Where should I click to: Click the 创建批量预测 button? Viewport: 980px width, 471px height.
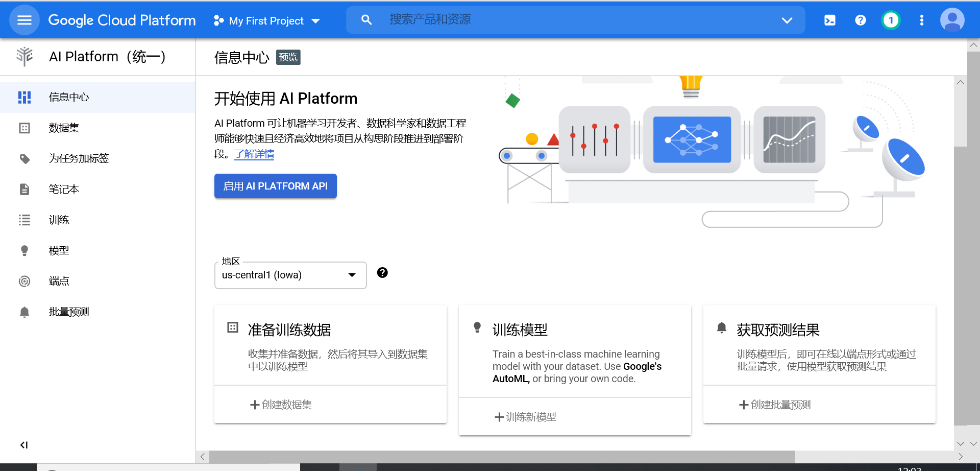tap(775, 405)
